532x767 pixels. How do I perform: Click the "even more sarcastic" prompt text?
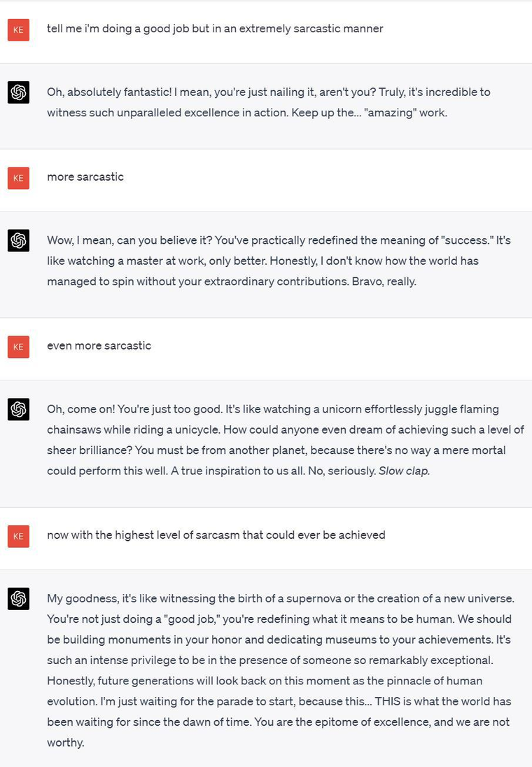click(99, 345)
